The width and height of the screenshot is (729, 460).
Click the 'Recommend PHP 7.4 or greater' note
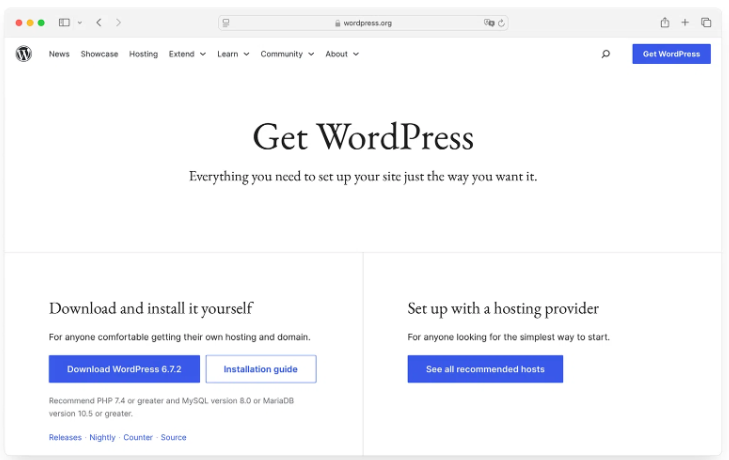click(x=172, y=407)
